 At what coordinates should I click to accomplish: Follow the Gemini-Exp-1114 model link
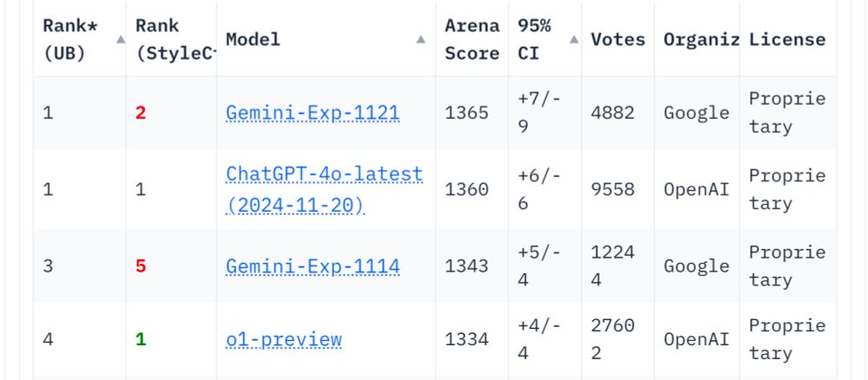(312, 266)
